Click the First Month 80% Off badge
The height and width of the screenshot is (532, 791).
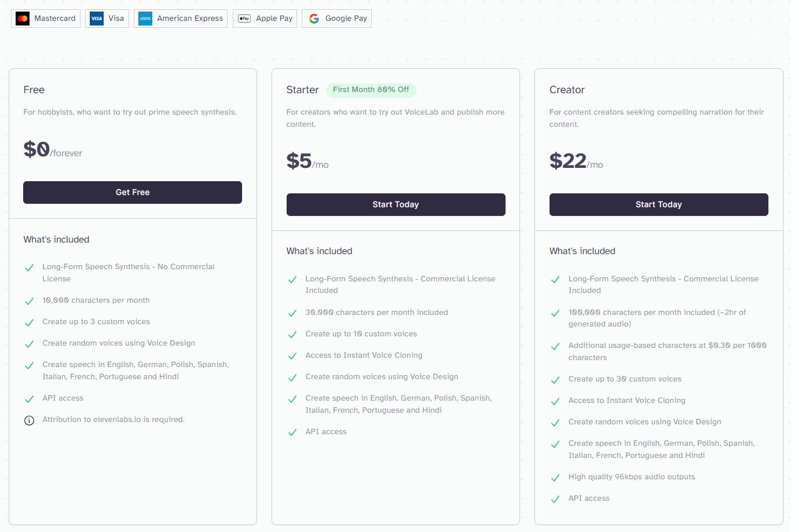(371, 90)
